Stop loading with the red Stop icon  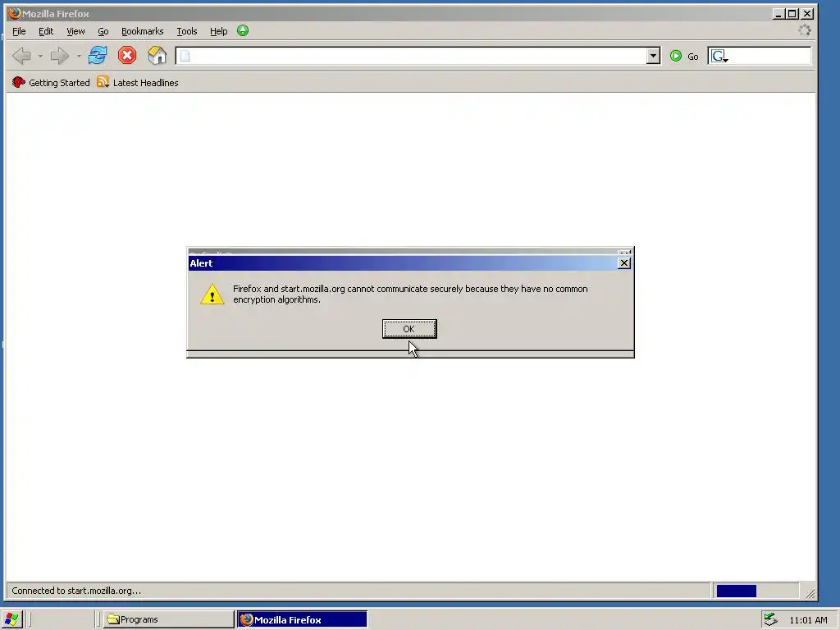tap(127, 55)
